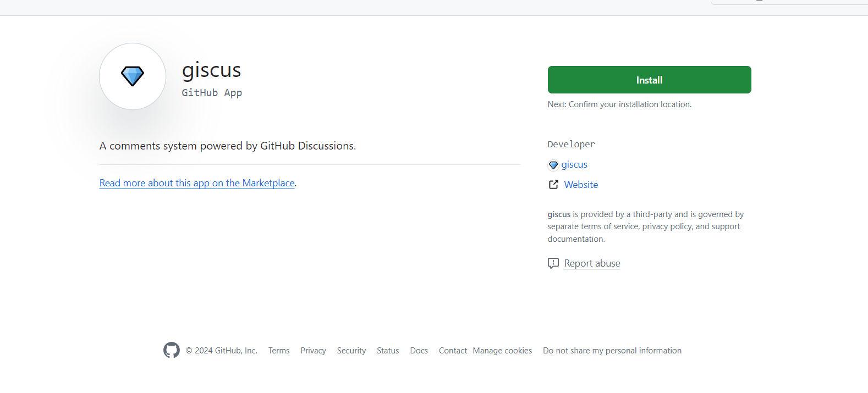The height and width of the screenshot is (393, 868).
Task: Click the report icon beside Report abuse
Action: (553, 263)
